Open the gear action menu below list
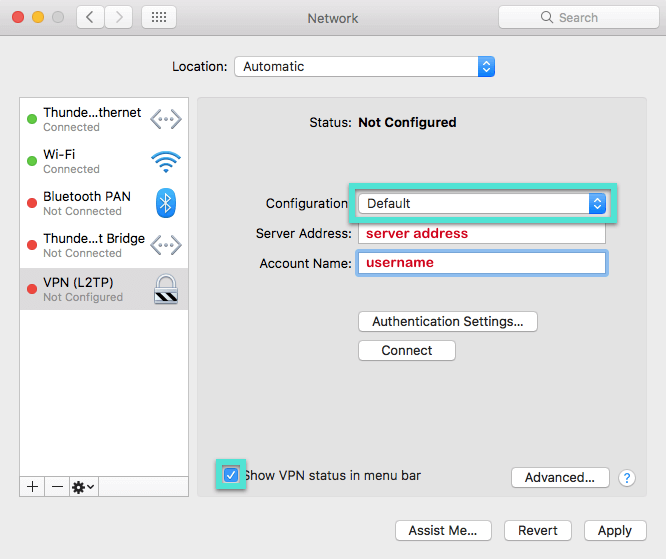The width and height of the screenshot is (666, 559). (84, 486)
